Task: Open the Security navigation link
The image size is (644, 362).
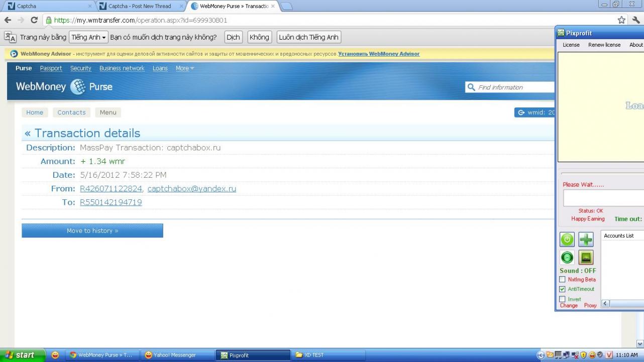Action: (x=80, y=68)
